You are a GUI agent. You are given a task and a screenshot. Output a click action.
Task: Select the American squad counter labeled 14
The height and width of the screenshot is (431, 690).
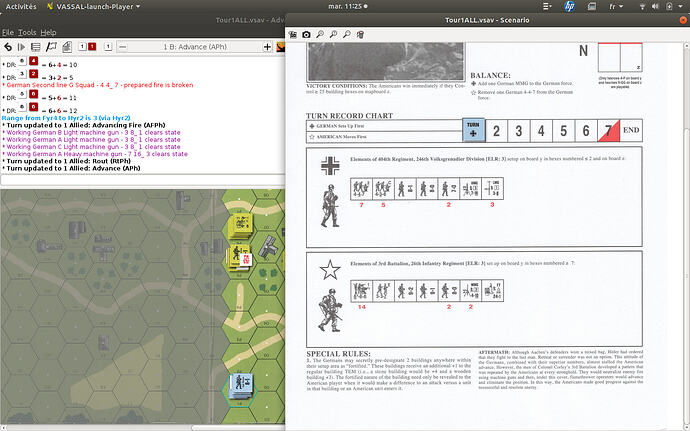point(361,291)
